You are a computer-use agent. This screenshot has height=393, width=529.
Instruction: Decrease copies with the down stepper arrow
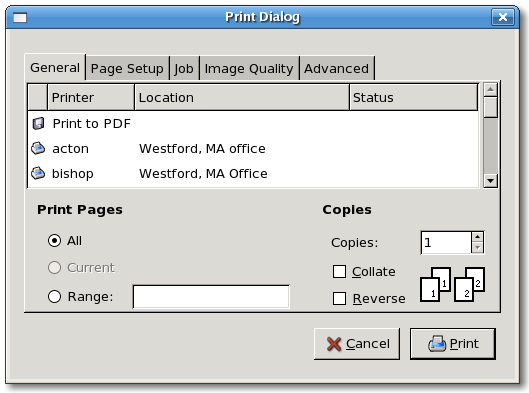click(x=477, y=248)
